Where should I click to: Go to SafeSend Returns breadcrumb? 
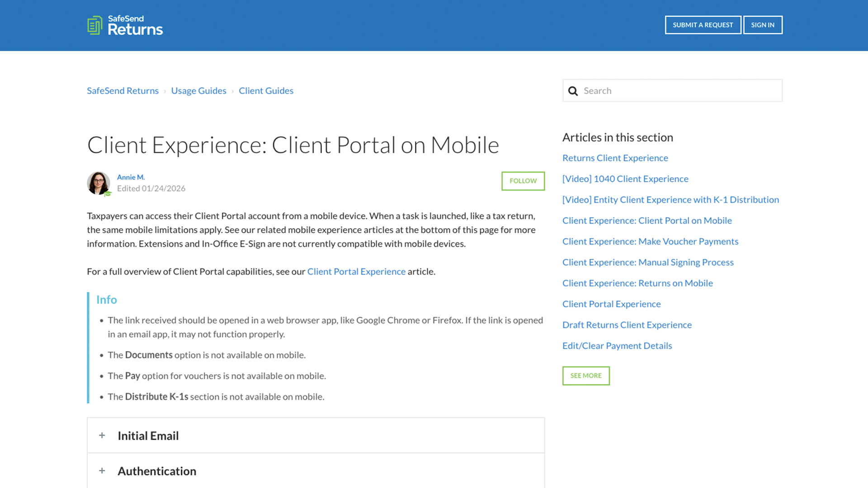[123, 91]
